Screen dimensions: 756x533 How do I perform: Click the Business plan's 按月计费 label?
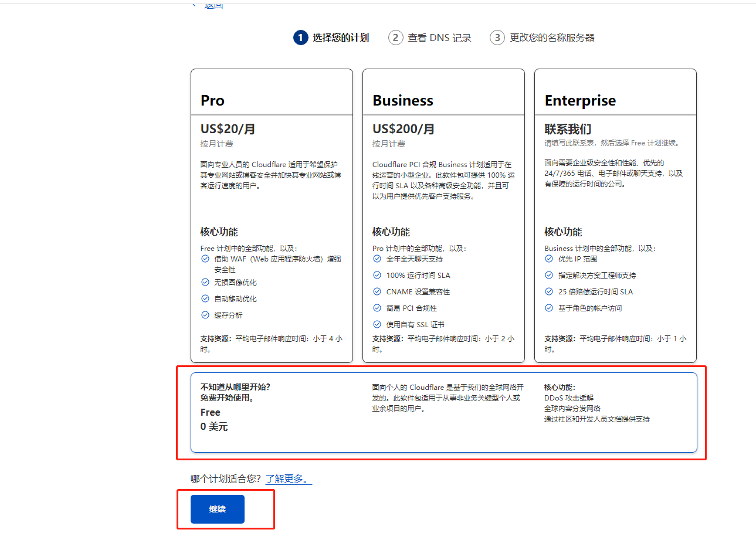pos(388,144)
